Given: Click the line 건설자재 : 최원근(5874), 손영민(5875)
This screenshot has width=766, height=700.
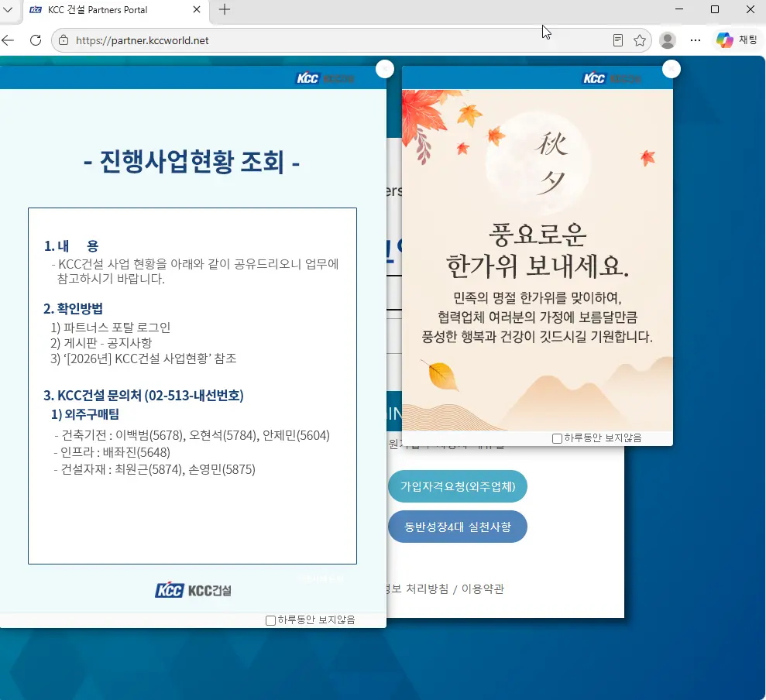Looking at the screenshot, I should (154, 469).
